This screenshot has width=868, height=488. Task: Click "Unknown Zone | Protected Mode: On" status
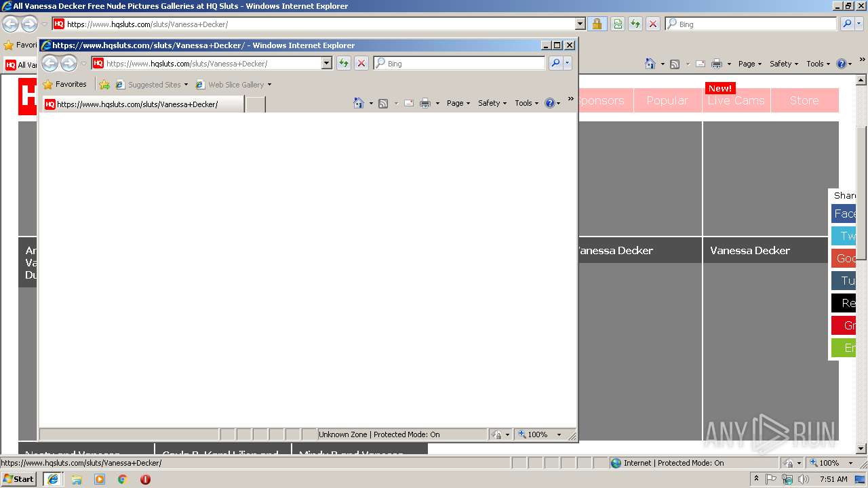379,434
